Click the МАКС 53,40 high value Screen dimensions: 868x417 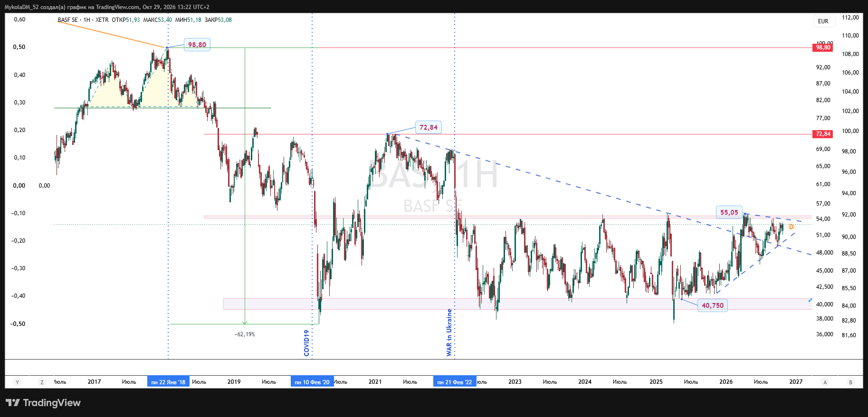158,20
